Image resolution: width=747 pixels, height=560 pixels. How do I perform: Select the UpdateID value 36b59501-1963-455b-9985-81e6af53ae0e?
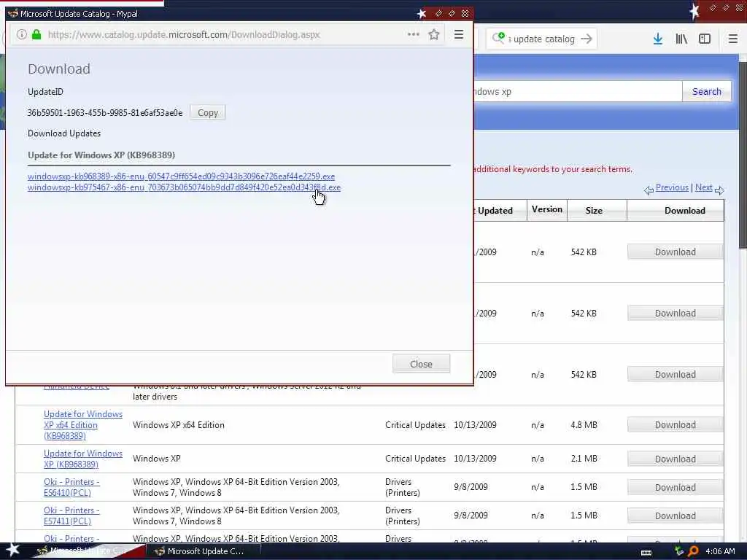click(x=105, y=113)
